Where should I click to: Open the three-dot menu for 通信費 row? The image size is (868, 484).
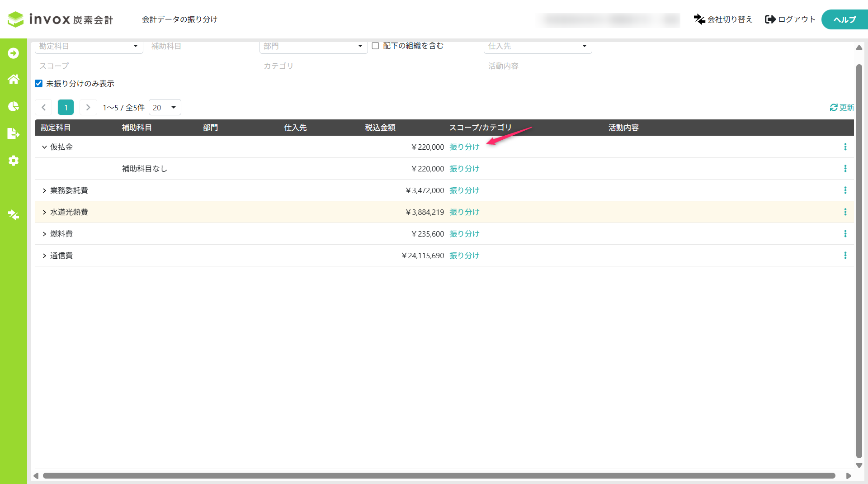click(x=845, y=256)
